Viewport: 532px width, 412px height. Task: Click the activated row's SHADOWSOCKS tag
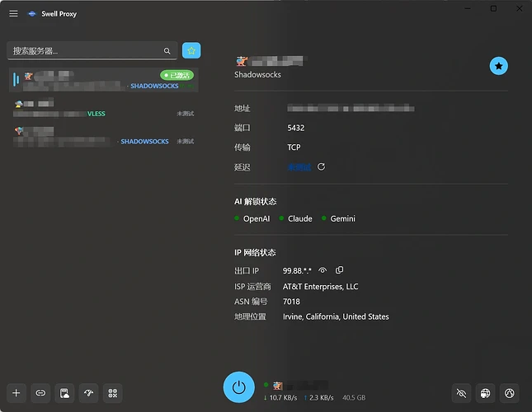[x=154, y=86]
